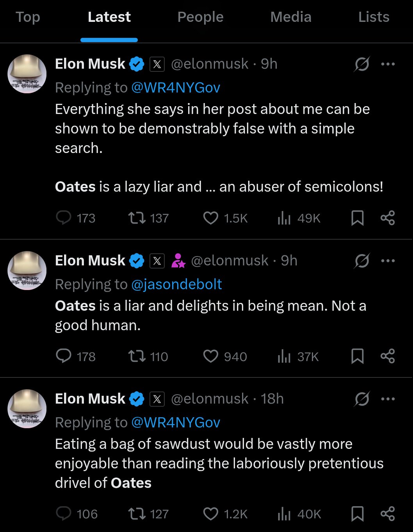Open more options for the 'Not a good human' post

point(388,261)
